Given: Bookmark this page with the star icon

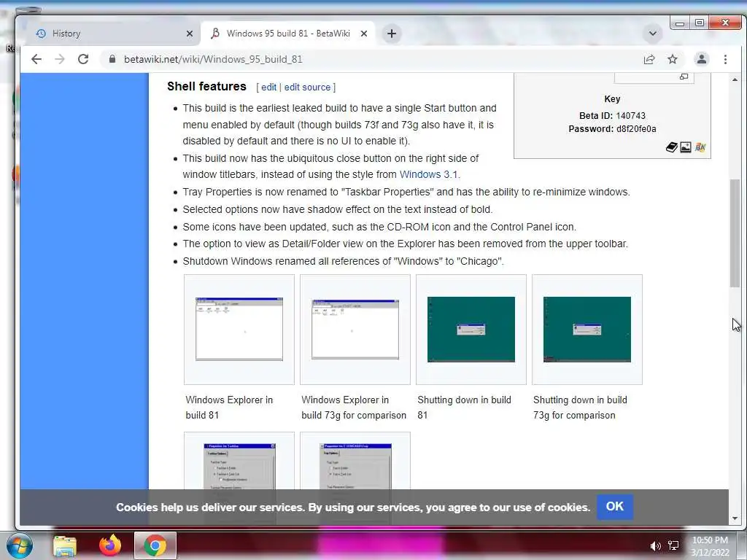Looking at the screenshot, I should (x=672, y=59).
